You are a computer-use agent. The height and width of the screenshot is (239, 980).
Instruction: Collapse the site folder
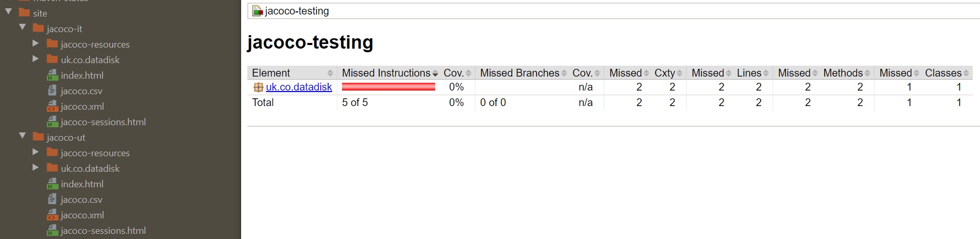pos(9,11)
